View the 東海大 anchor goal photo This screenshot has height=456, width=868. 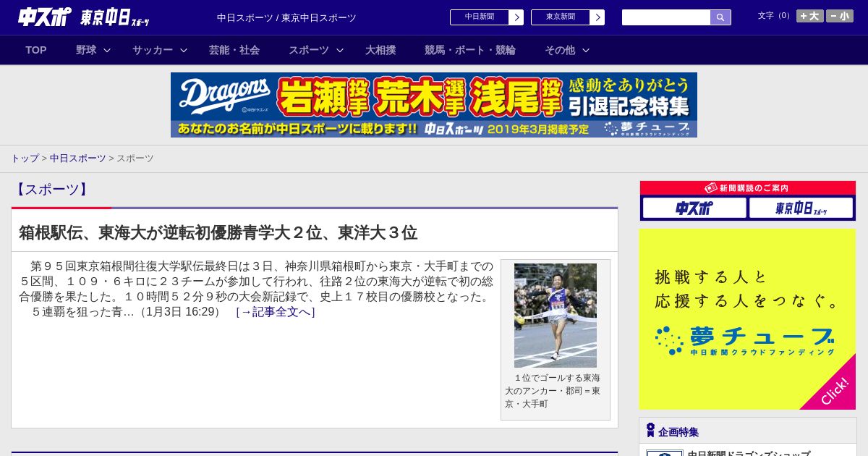[x=556, y=316]
